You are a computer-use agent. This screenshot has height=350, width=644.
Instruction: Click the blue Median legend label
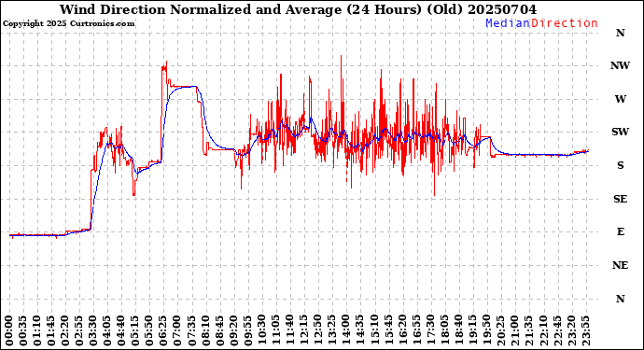click(x=508, y=23)
